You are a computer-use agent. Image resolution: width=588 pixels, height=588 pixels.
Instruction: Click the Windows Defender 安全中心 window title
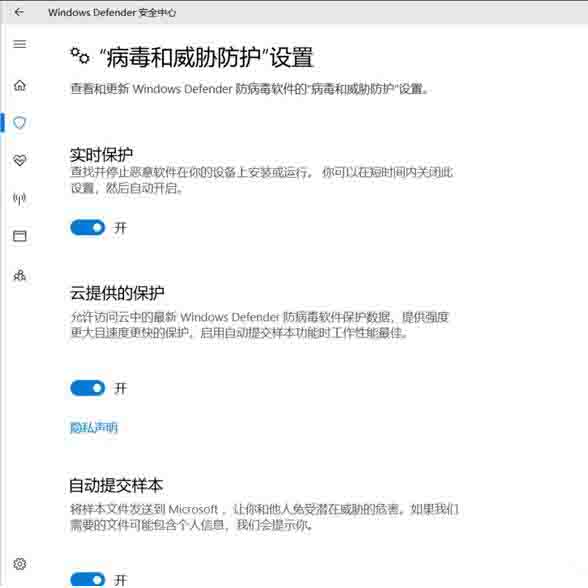pyautogui.click(x=112, y=13)
